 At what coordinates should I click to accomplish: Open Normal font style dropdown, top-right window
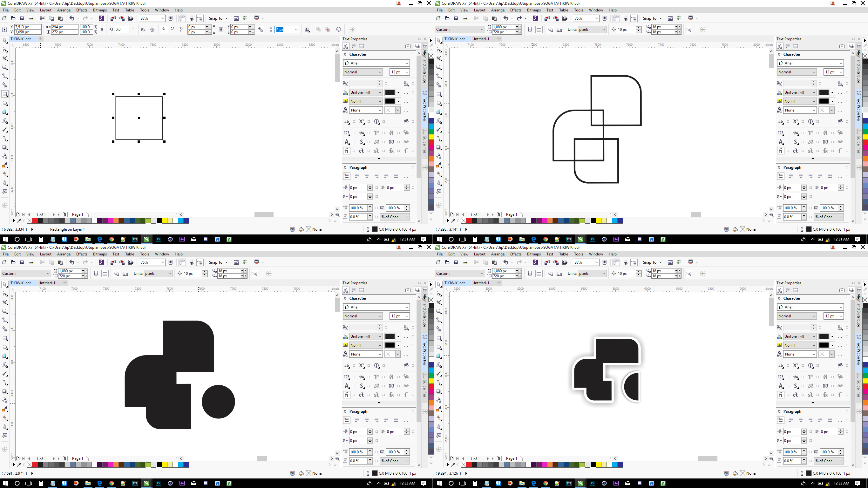(814, 72)
